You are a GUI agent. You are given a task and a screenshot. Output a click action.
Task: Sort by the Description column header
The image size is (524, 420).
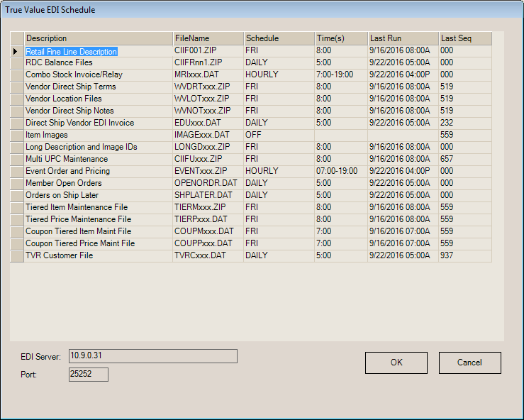pos(99,38)
